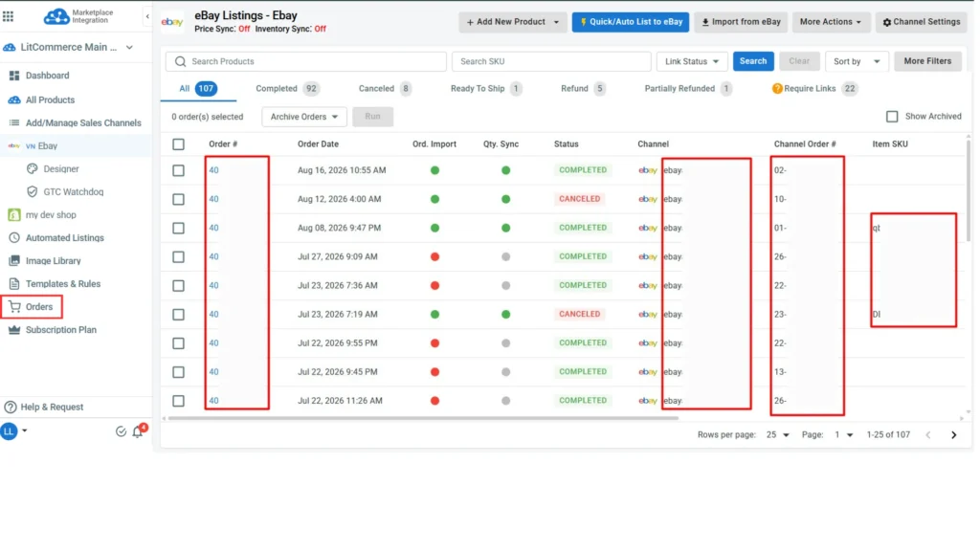Click the blue Search button
Image resolution: width=980 pixels, height=551 pixels.
[x=752, y=61]
